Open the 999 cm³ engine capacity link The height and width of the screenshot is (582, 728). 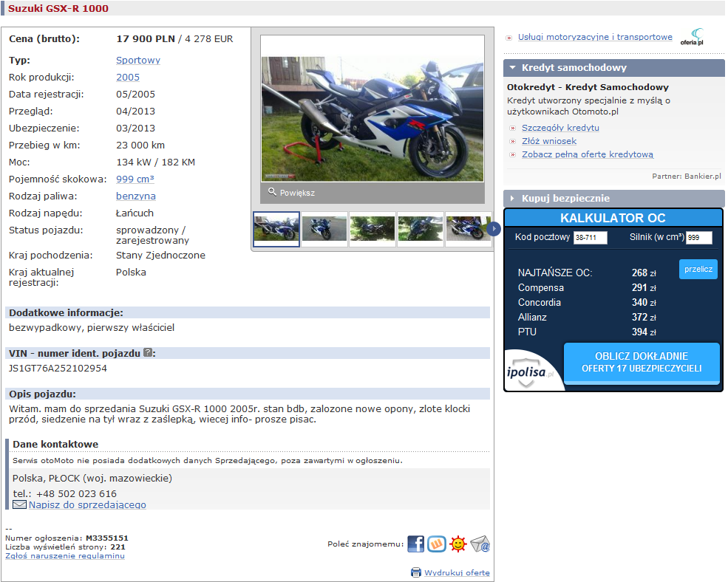135,179
